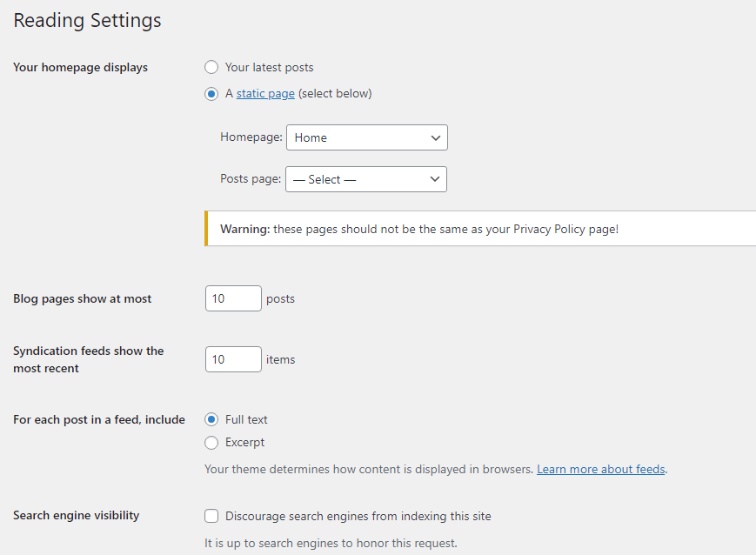
Task: Click the chevron arrow in Posts page select
Action: coord(435,179)
